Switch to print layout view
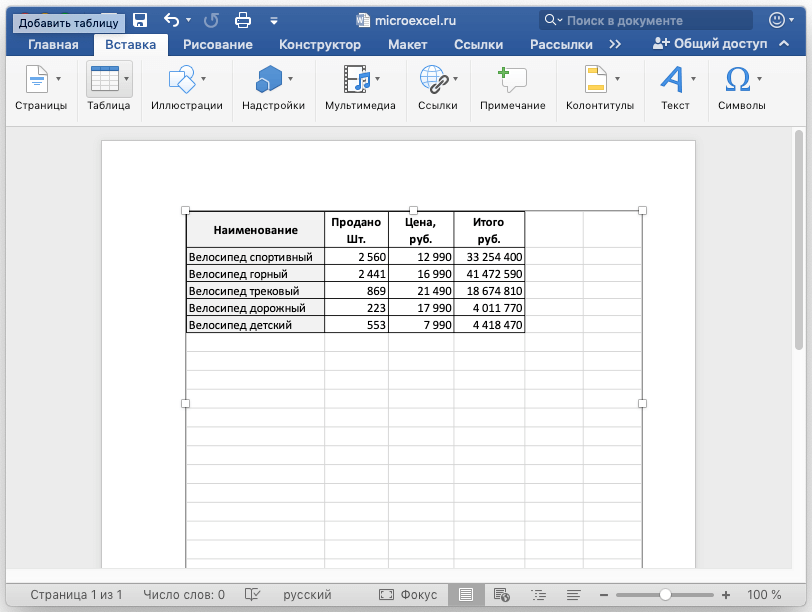 pos(465,595)
